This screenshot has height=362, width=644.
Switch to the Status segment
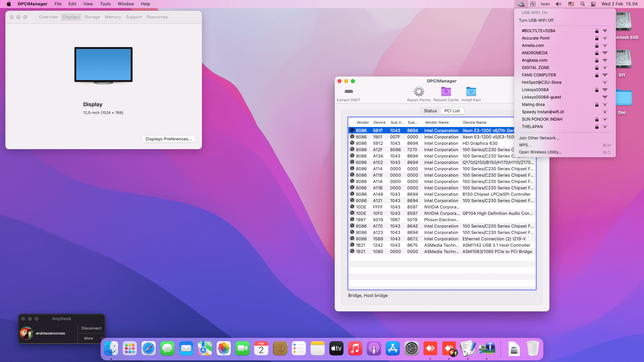pos(430,111)
